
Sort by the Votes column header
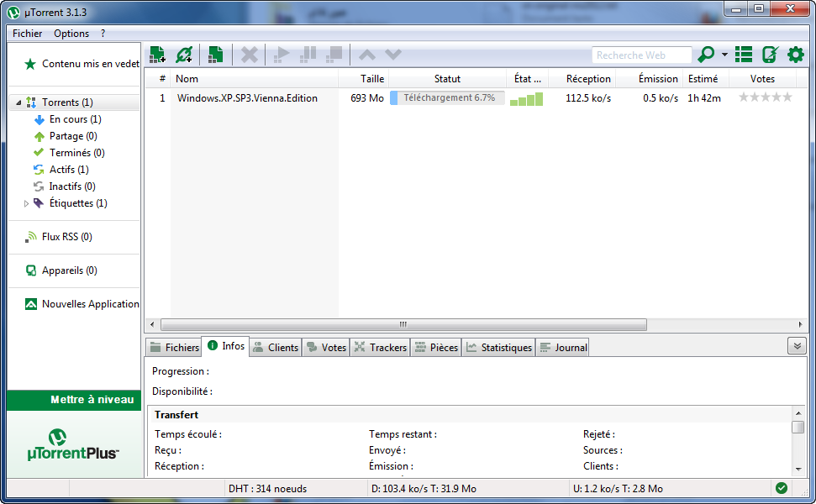coord(763,78)
